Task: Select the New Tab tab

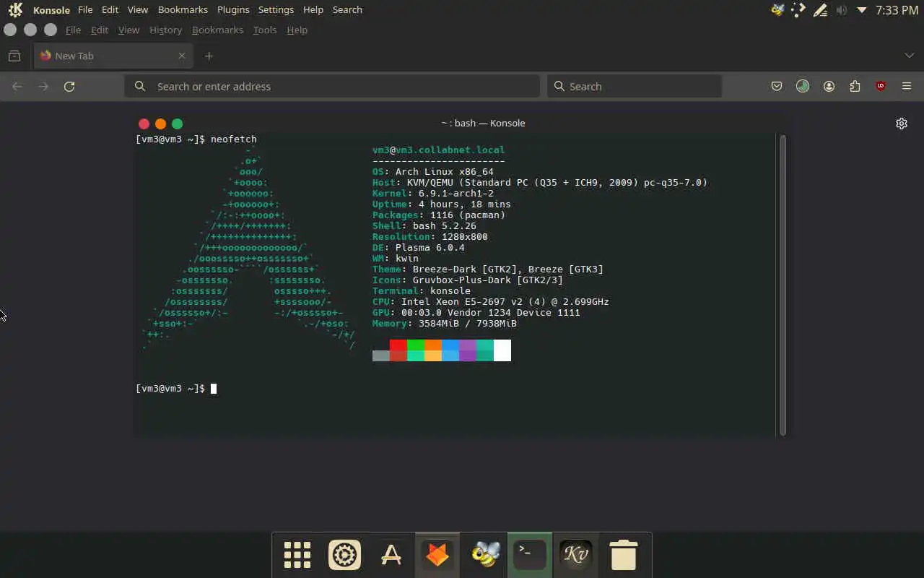Action: pyautogui.click(x=112, y=56)
